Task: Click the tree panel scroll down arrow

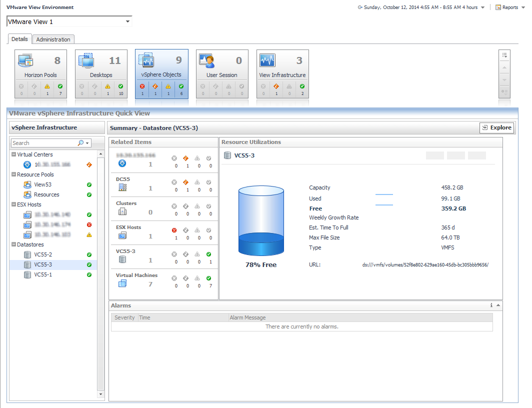Action: pos(101,394)
